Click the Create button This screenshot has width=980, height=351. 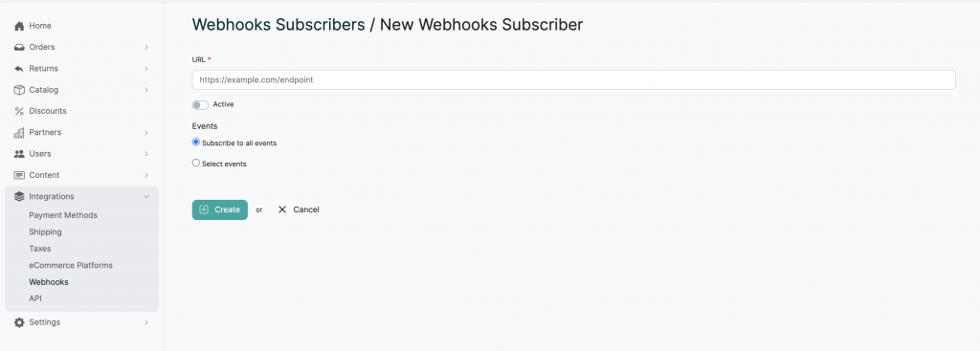219,209
